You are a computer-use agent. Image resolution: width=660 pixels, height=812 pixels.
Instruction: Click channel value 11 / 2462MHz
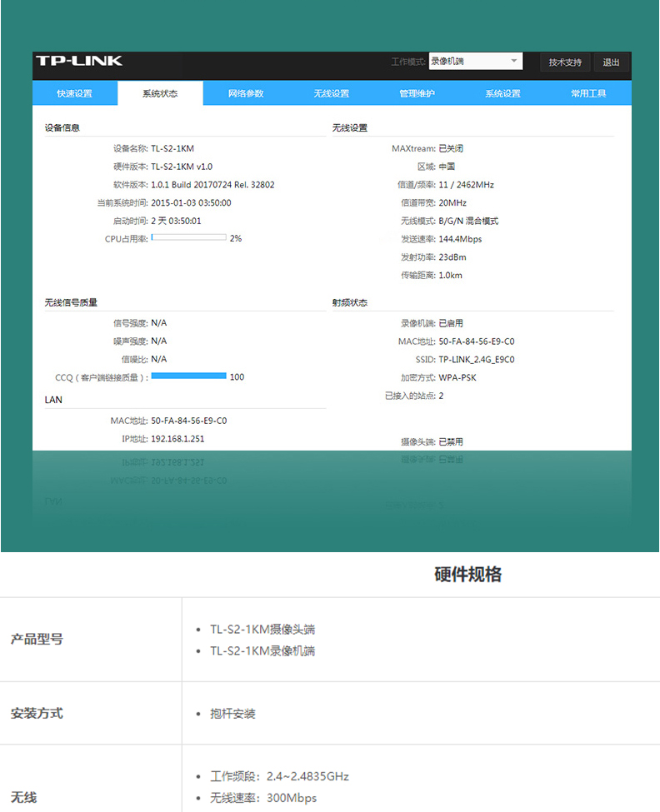(466, 185)
